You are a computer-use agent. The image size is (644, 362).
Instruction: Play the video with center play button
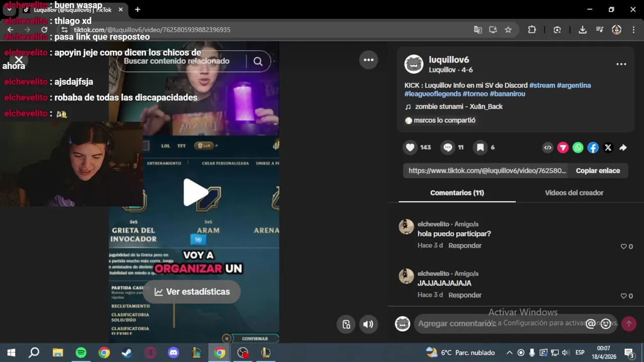195,193
